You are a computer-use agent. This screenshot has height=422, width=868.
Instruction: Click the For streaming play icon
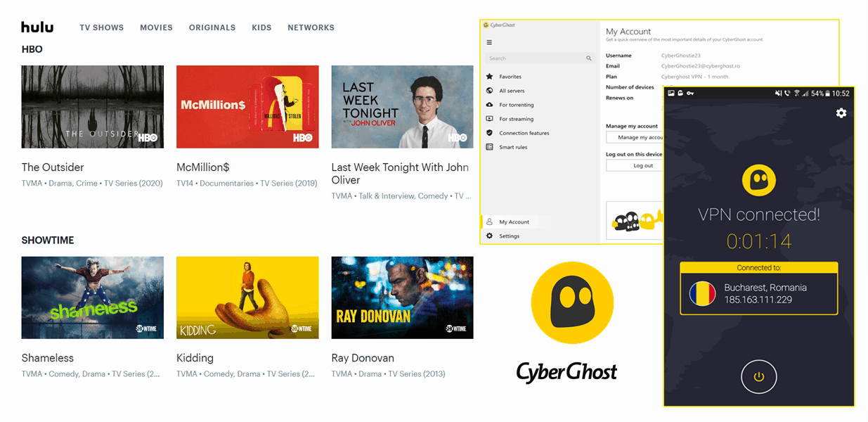click(x=490, y=119)
